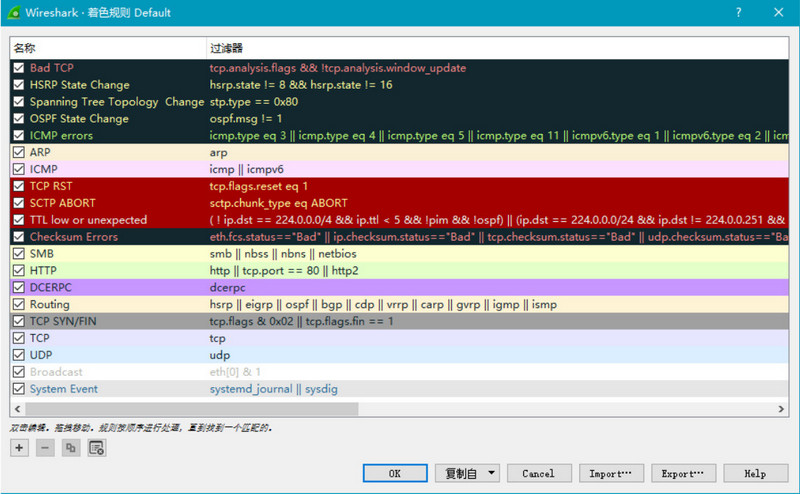Click the horizontal scrollbar thumb
Viewport: 800px width, 494px height.
192,409
